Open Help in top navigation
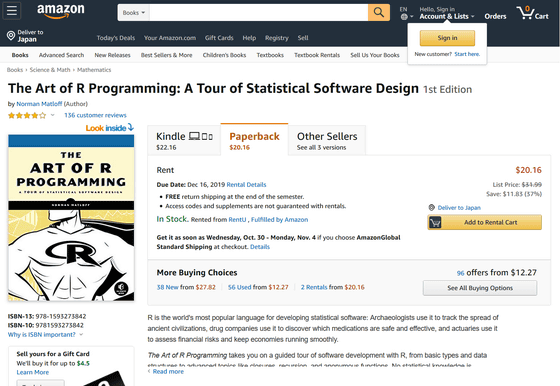Viewport: 560px width, 386px height. coord(249,38)
